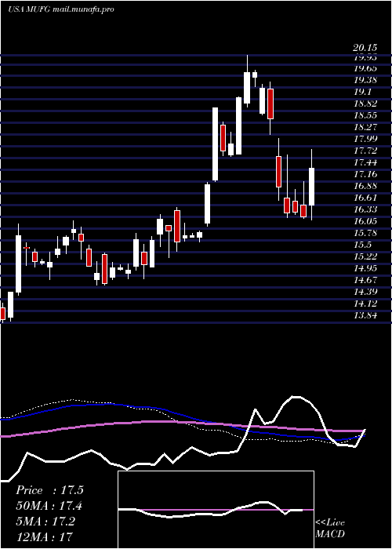This screenshot has height=549, width=392.
Task: Click the '<<Live MACD' label
Action: tap(330, 529)
